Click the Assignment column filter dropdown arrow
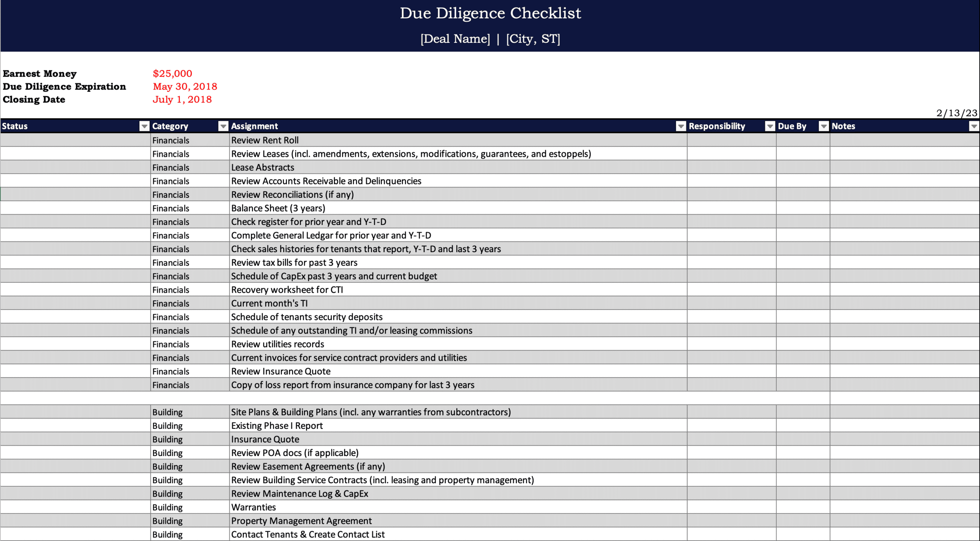The width and height of the screenshot is (980, 541). (680, 126)
